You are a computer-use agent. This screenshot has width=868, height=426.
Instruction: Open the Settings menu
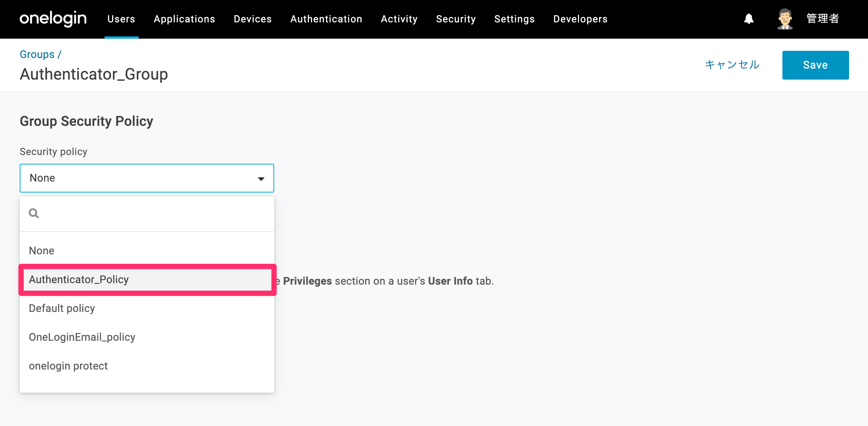(x=515, y=19)
